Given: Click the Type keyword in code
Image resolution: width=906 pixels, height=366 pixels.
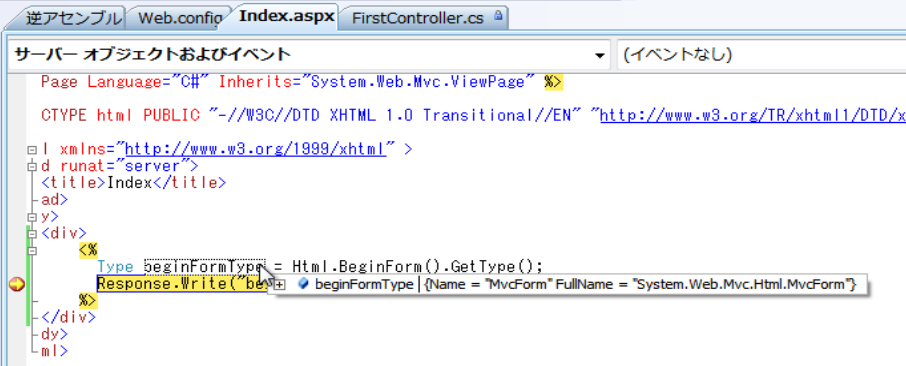Looking at the screenshot, I should click(116, 267).
